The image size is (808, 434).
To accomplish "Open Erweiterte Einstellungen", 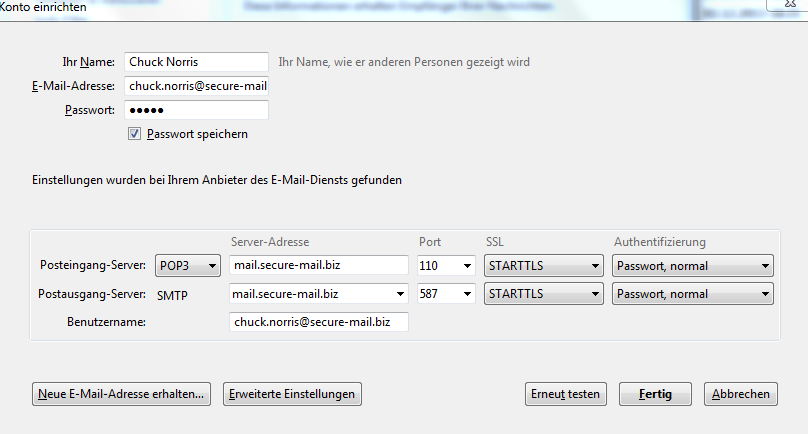I will (291, 394).
